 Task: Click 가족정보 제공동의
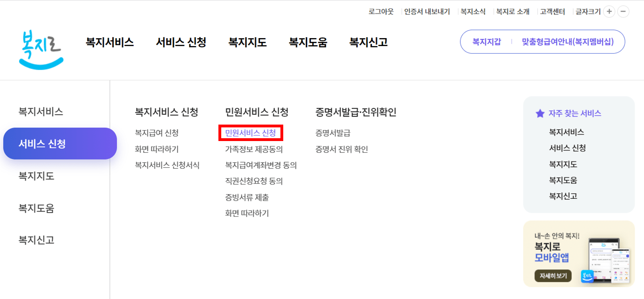pyautogui.click(x=254, y=149)
